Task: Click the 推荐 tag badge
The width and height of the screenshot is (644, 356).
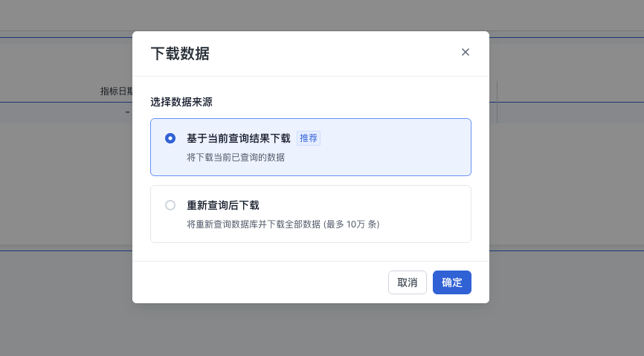Action: 309,138
